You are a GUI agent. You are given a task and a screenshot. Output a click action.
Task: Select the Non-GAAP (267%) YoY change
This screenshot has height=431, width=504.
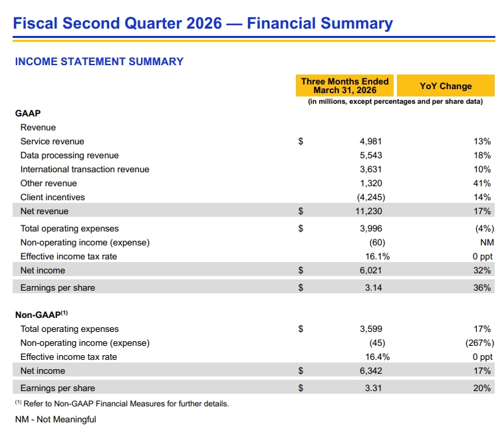(478, 343)
